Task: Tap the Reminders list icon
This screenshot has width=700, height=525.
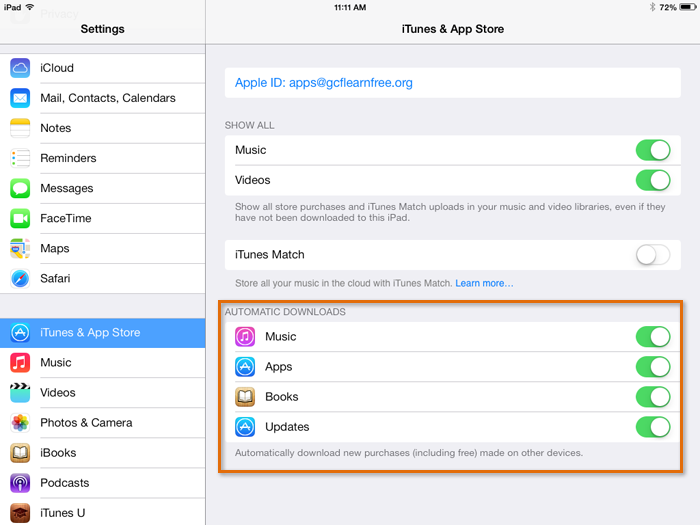Action: click(20, 158)
